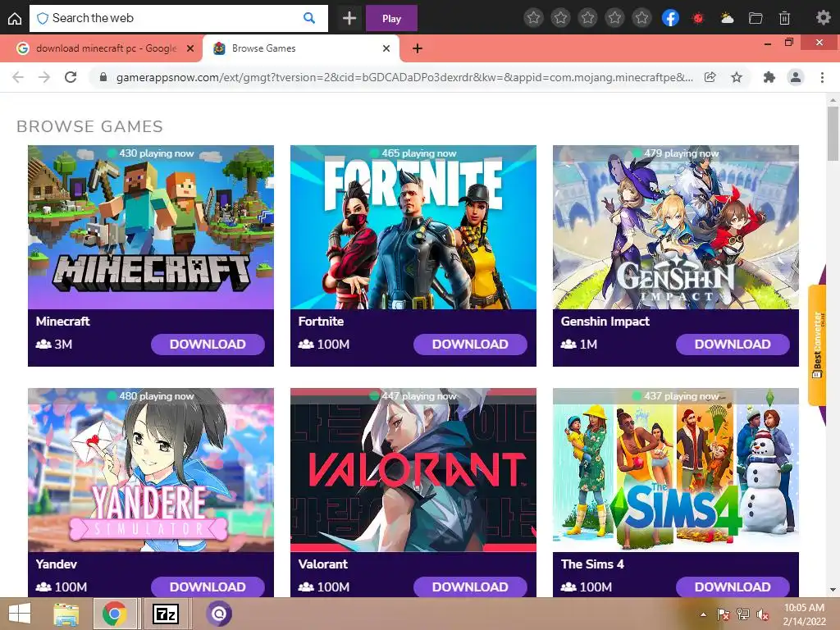Click the folder icon in the top bar

click(756, 18)
